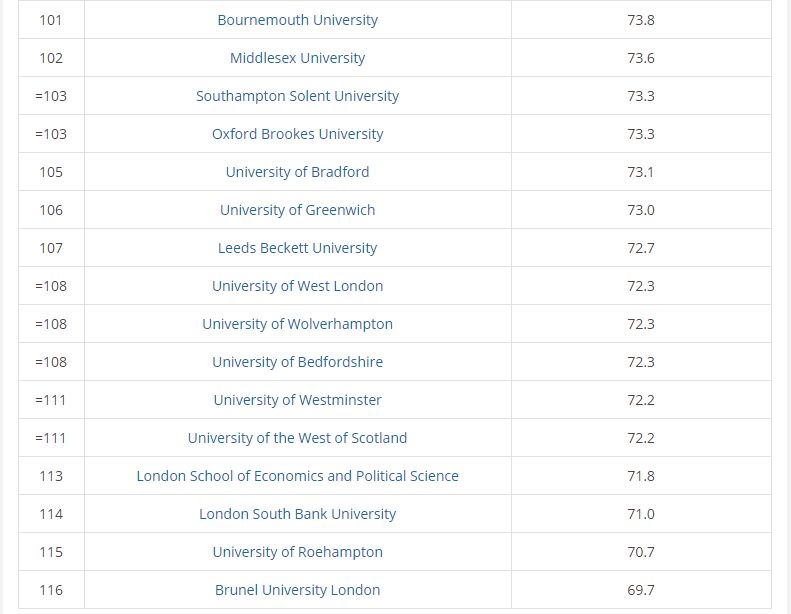Click Southampton Solent University link

(x=297, y=96)
